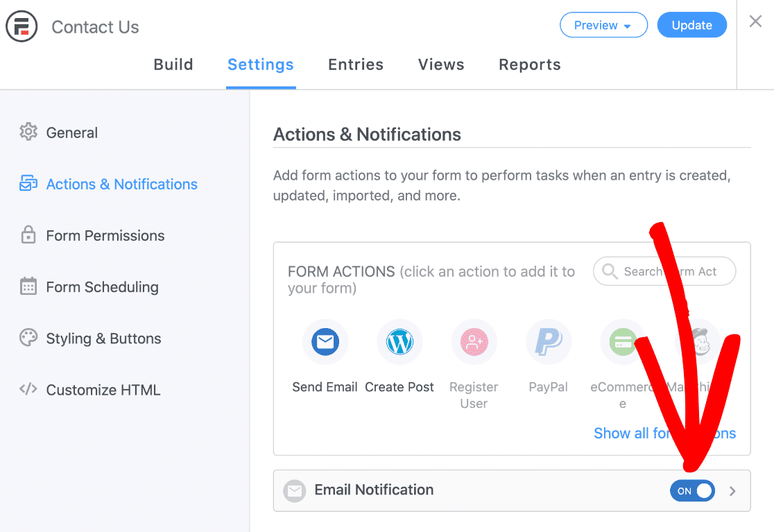The image size is (774, 532).
Task: Open the Entries tab
Action: [x=356, y=65]
